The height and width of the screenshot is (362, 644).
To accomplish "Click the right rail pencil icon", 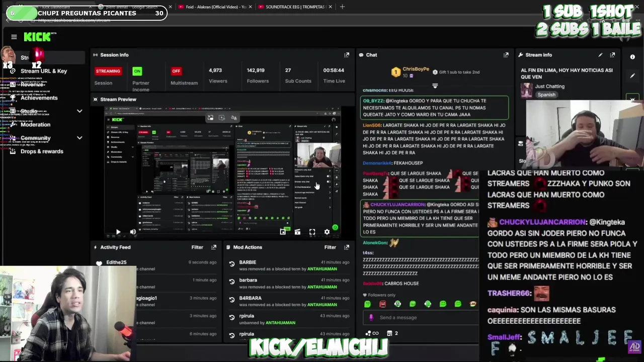I will click(632, 76).
